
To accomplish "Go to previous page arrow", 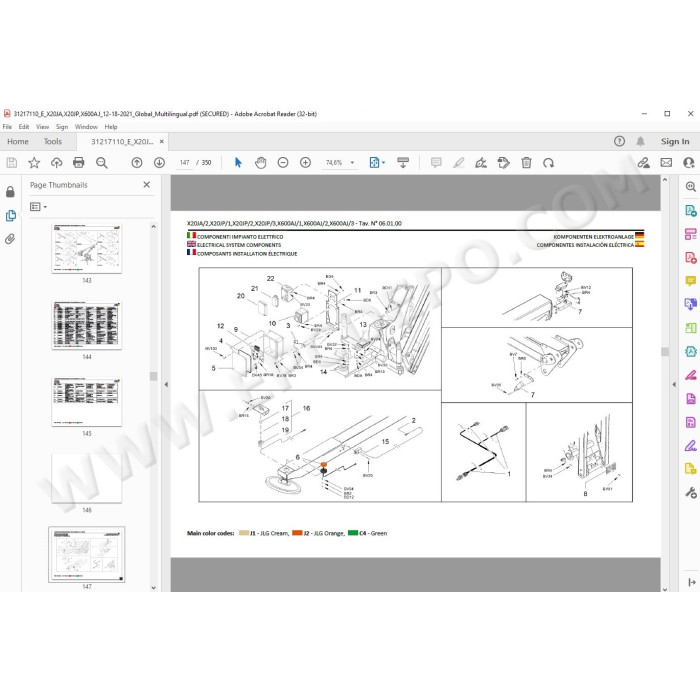I will coord(137,163).
